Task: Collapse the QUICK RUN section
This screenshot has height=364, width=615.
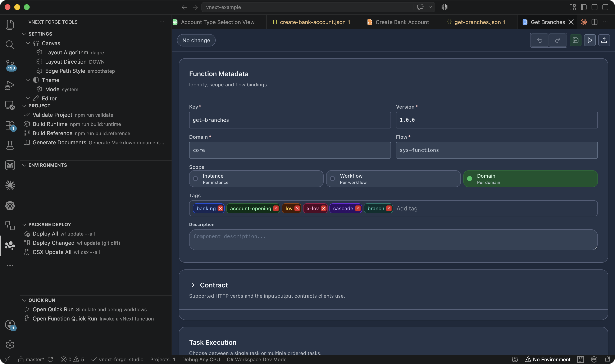Action: click(x=24, y=300)
